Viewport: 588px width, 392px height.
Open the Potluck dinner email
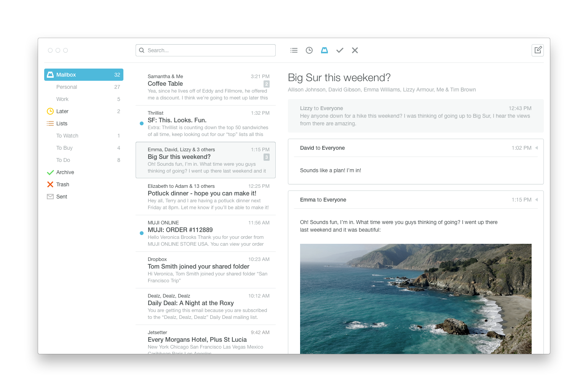[x=206, y=197]
